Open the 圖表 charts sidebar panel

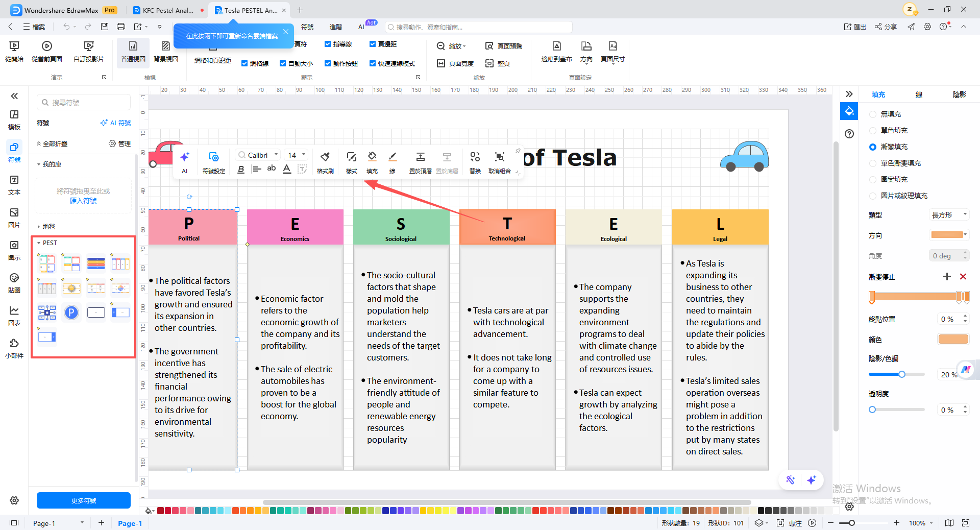14,316
